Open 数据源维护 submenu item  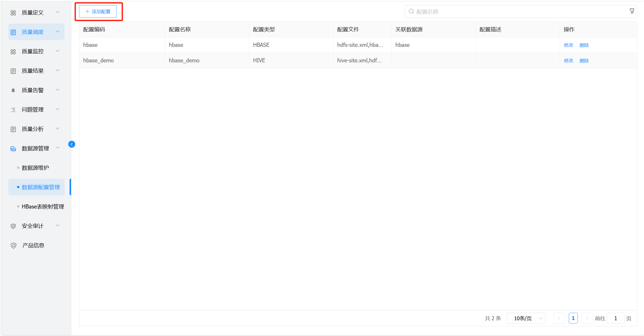tap(35, 168)
